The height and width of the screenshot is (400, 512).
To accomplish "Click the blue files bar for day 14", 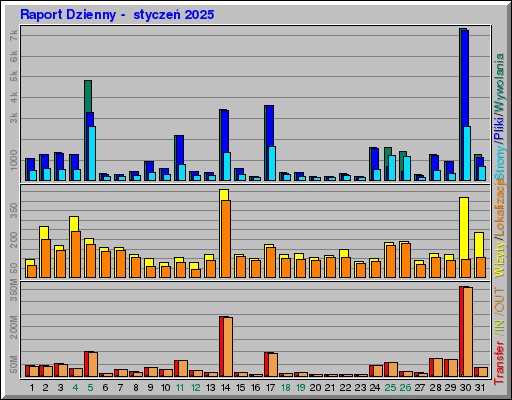I will [x=225, y=131].
